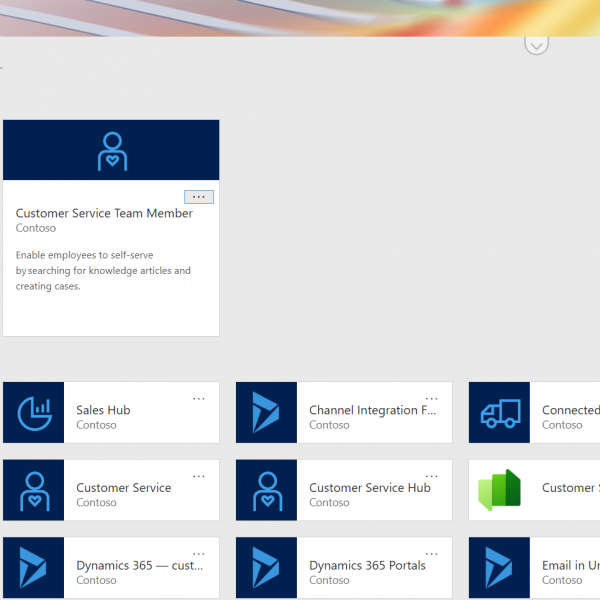Open more options for Customer Service Hub
Screen dimensions: 600x600
[431, 476]
